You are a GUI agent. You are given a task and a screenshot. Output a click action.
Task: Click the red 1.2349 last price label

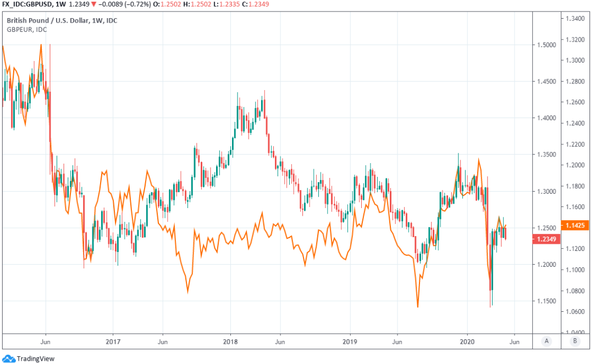(x=546, y=239)
